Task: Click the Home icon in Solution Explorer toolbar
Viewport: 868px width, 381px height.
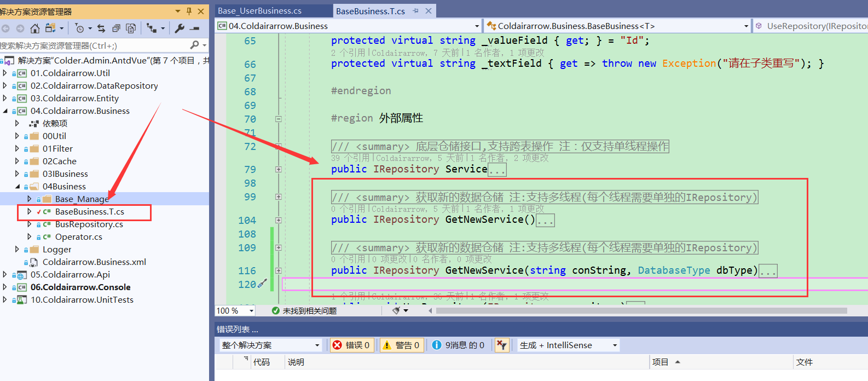Action: coord(35,28)
